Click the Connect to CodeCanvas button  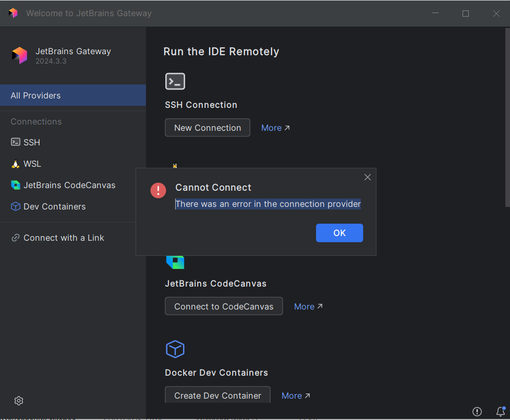pyautogui.click(x=224, y=306)
